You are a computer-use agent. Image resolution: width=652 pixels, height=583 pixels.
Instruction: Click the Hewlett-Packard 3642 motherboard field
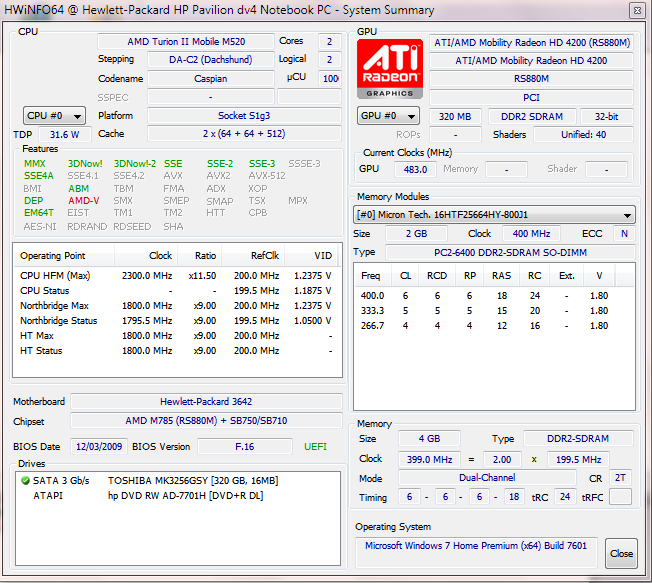click(206, 401)
